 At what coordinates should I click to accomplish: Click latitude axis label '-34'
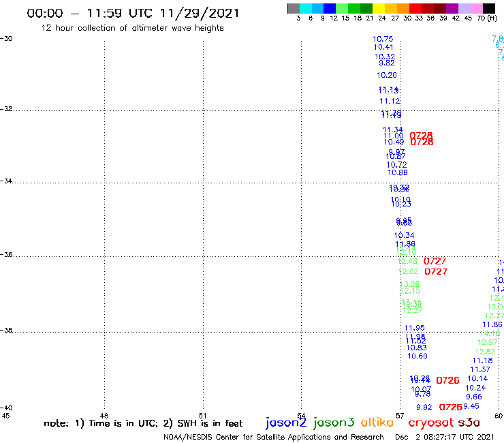coord(5,181)
